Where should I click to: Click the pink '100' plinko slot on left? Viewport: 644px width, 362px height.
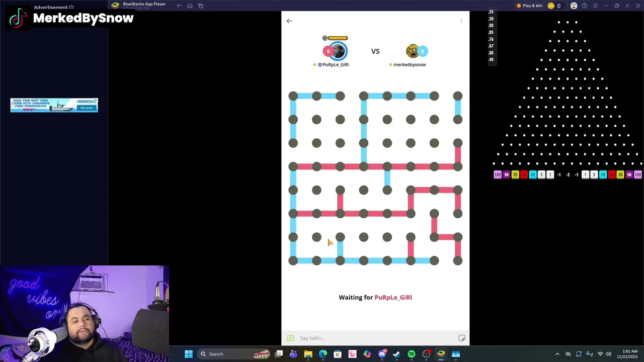(x=498, y=174)
